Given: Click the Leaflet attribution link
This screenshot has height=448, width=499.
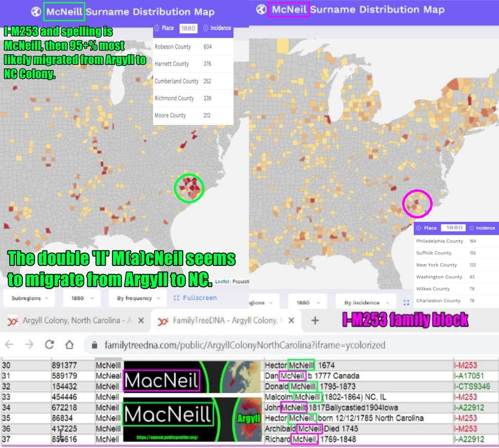Looking at the screenshot, I should tap(222, 281).
